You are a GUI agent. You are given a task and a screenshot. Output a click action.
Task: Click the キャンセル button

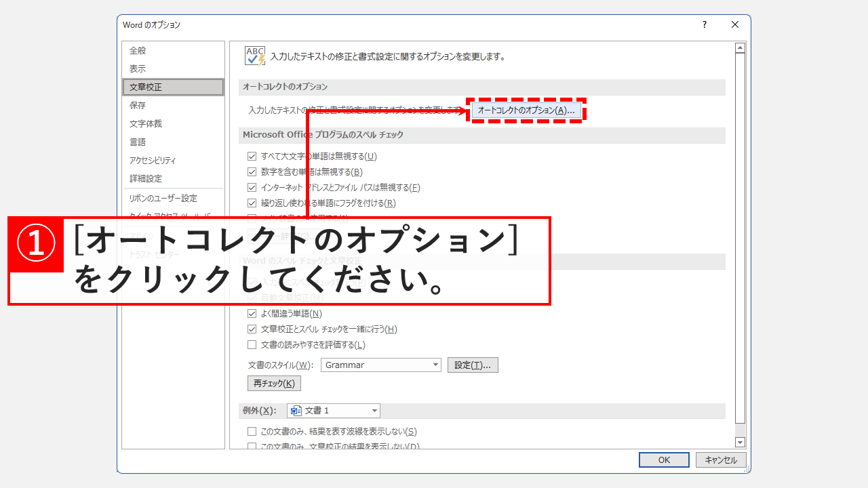coord(721,460)
